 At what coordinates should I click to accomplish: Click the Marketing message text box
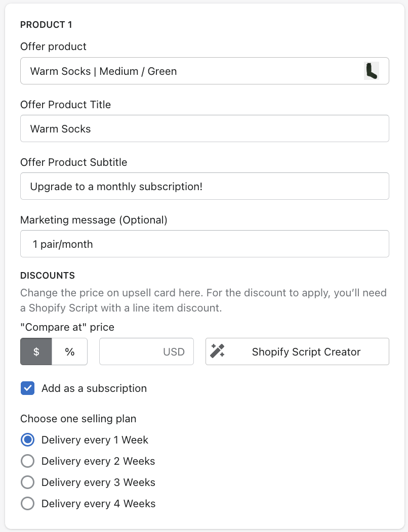point(205,244)
